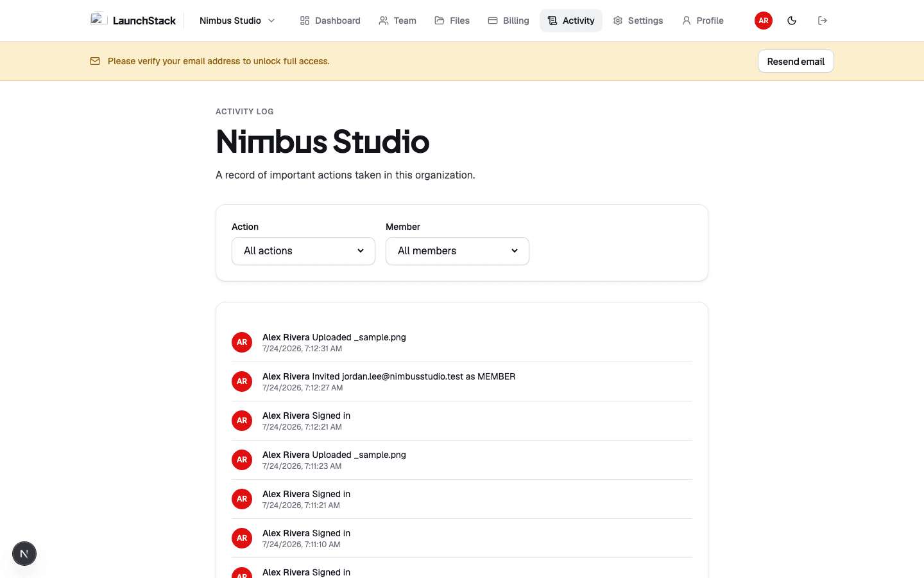Toggle dark mode with the moon icon
This screenshot has width=924, height=578.
point(792,21)
